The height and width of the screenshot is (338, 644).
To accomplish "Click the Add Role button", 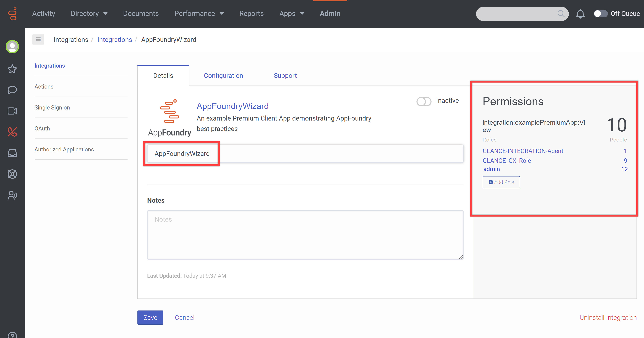I will coord(501,182).
